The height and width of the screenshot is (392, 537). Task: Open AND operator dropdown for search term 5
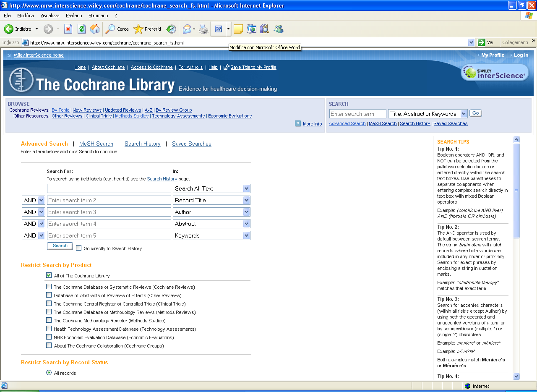(x=33, y=235)
